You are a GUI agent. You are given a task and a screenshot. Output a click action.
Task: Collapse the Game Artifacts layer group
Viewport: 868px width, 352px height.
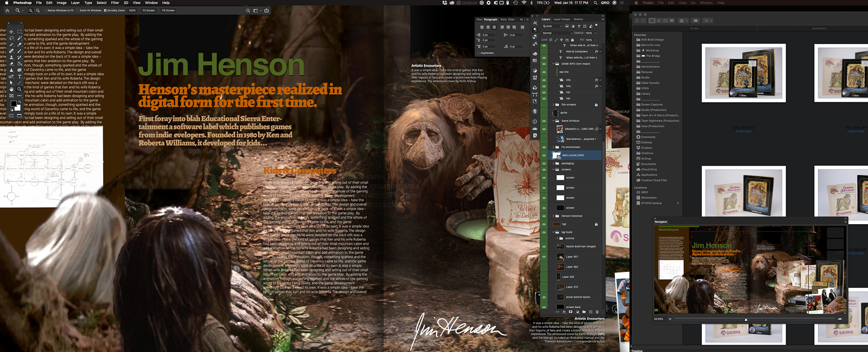click(x=553, y=121)
